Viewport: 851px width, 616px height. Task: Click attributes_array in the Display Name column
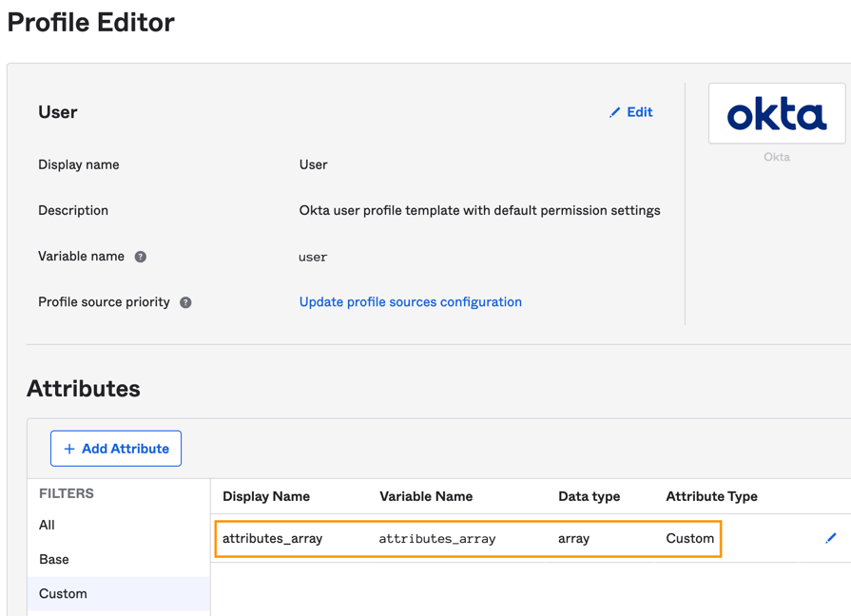click(x=272, y=538)
